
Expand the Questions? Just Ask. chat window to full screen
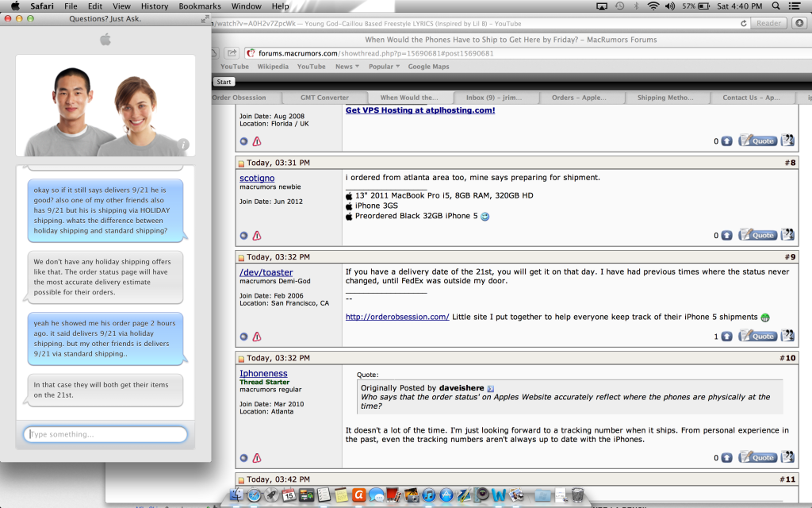[x=205, y=19]
